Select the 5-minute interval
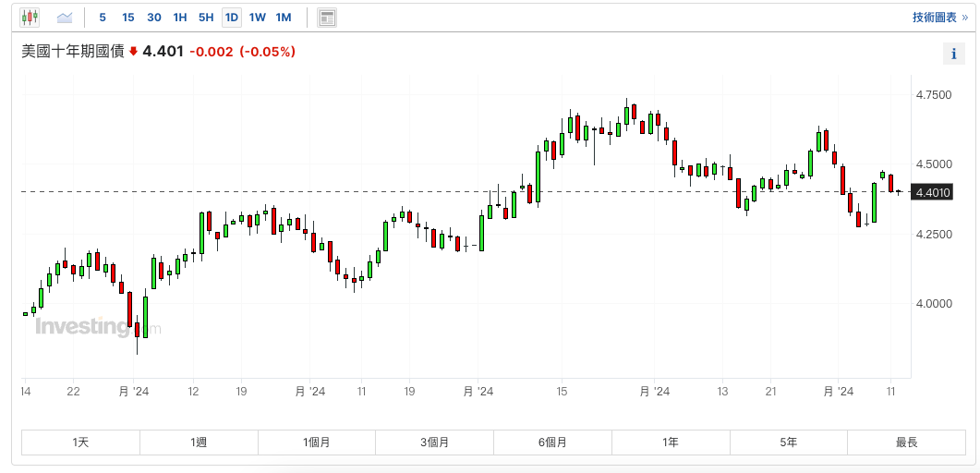Image resolution: width=980 pixels, height=473 pixels. (x=103, y=17)
